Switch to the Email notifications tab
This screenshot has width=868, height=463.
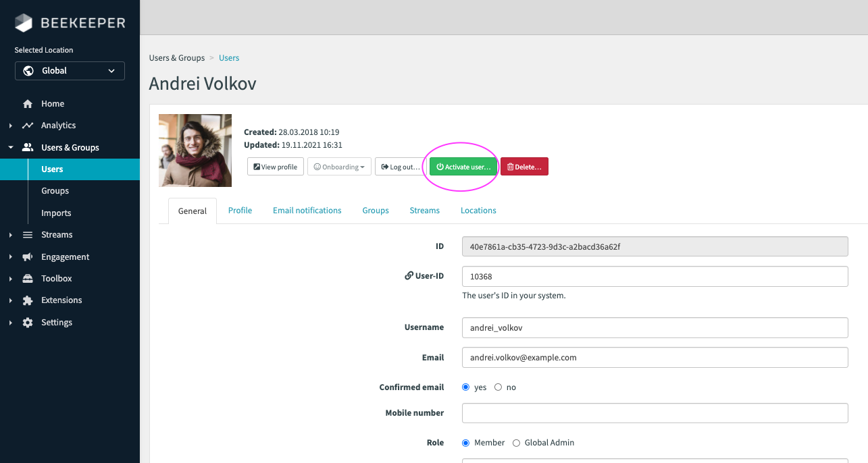[307, 210]
